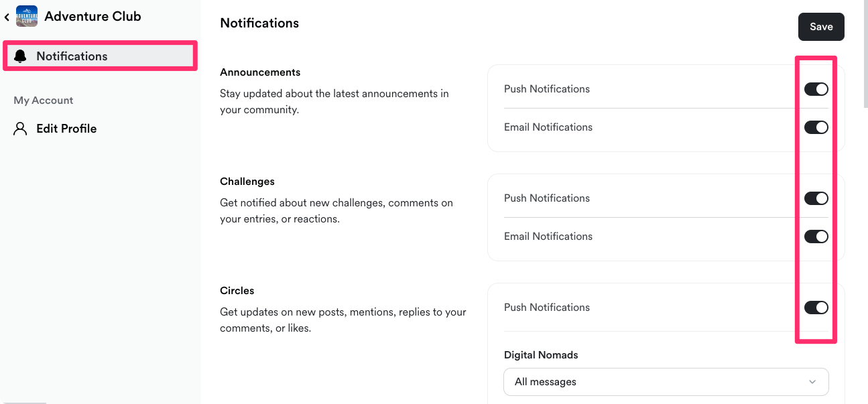This screenshot has width=868, height=404.
Task: Click the Adventure Club logo thumbnail
Action: pyautogui.click(x=27, y=16)
